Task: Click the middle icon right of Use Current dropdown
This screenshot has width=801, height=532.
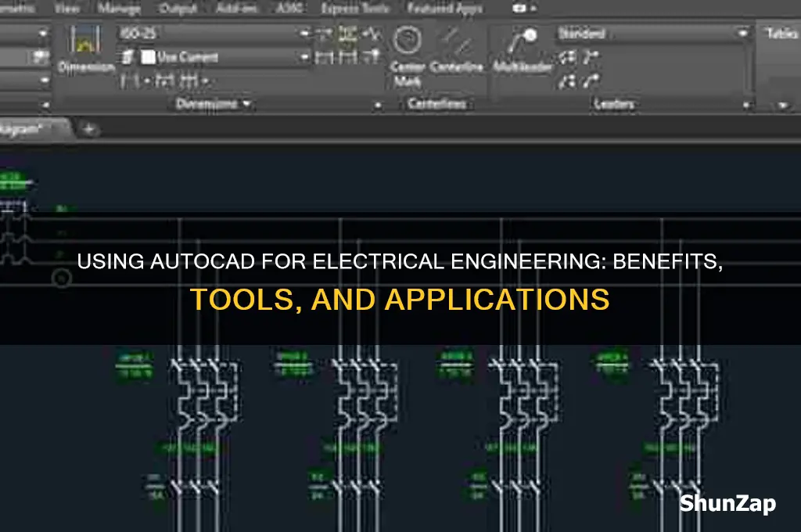Action: tap(348, 57)
